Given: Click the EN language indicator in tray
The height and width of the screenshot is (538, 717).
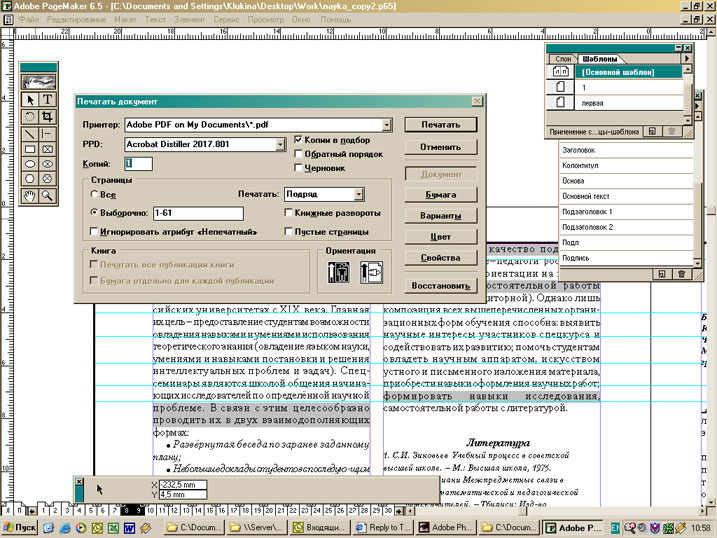Looking at the screenshot, I should pos(615,528).
